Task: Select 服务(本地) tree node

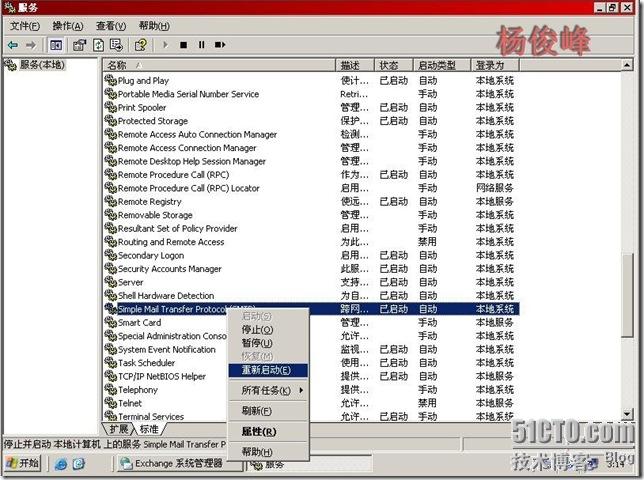Action: point(42,65)
